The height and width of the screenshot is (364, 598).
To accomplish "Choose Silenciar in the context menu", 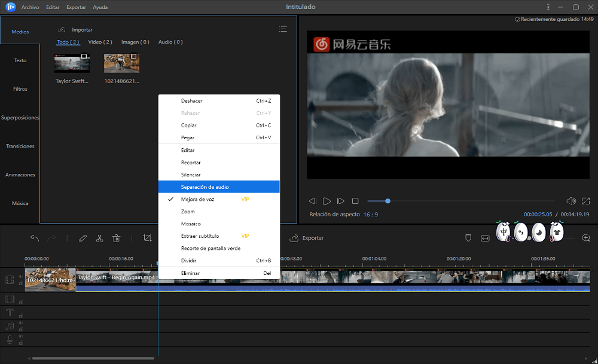I will (x=219, y=175).
